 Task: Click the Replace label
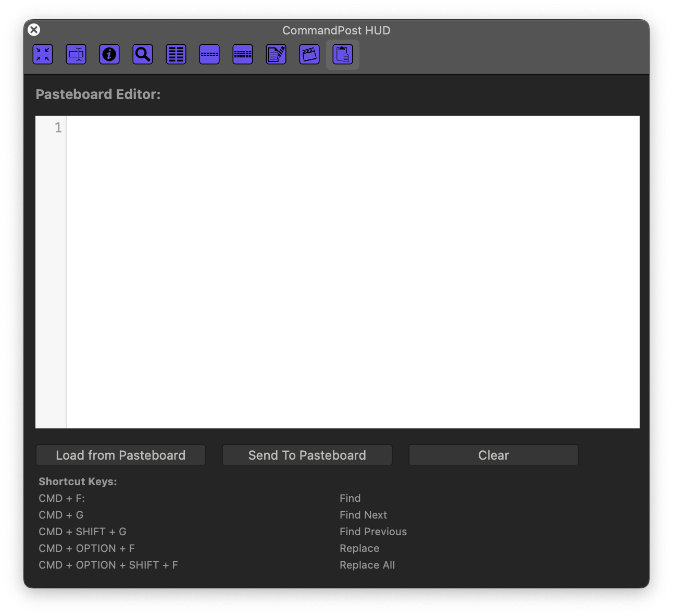pos(359,548)
